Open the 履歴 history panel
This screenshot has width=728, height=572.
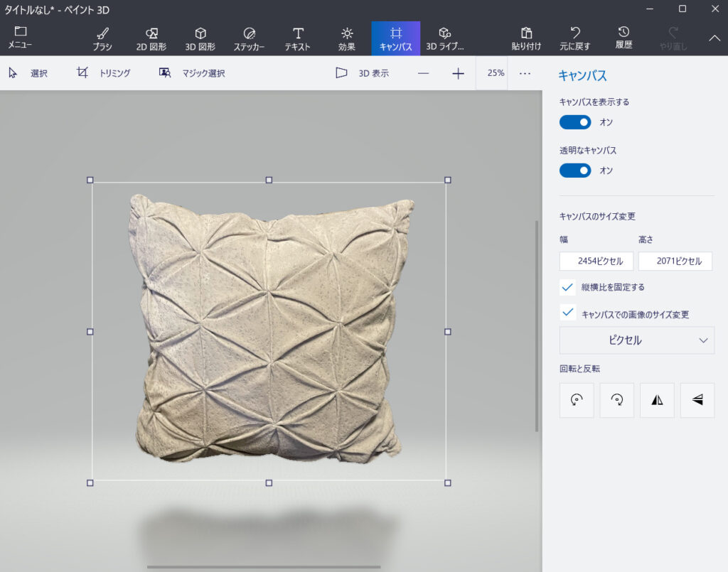pyautogui.click(x=623, y=38)
